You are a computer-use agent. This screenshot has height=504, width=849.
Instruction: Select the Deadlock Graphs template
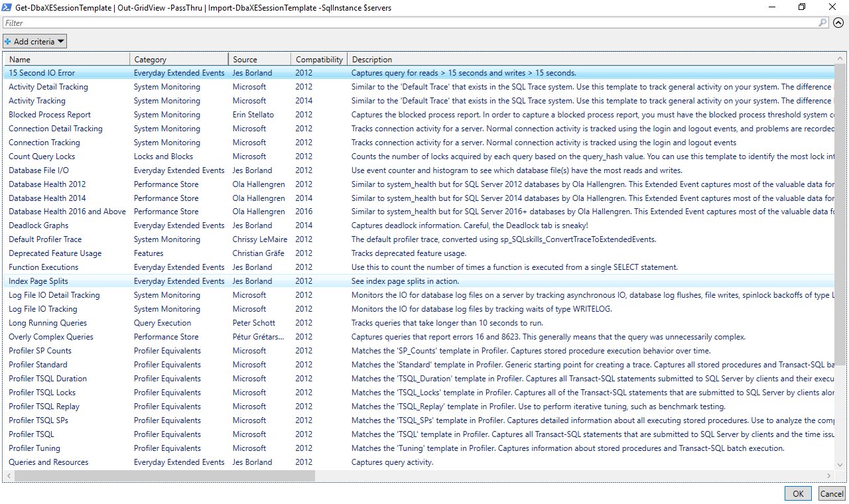pos(419,225)
